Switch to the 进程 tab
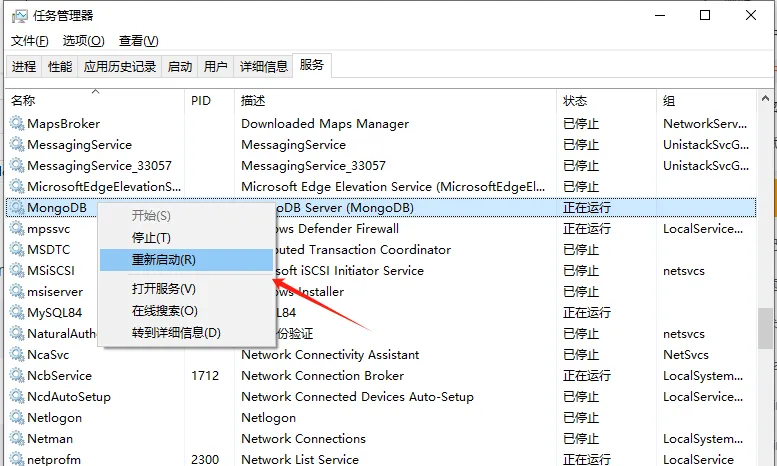The image size is (777, 466). 24,67
